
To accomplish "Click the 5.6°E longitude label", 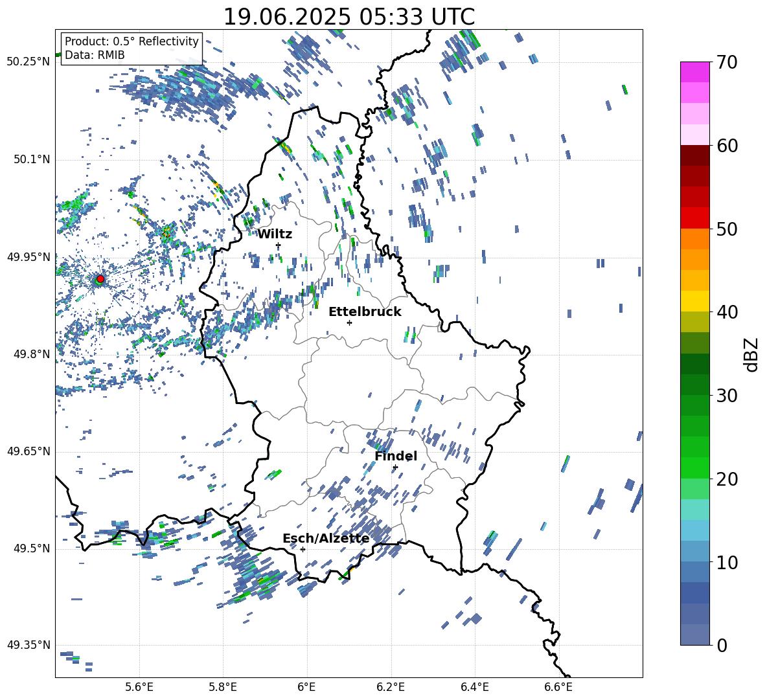I will click(139, 687).
